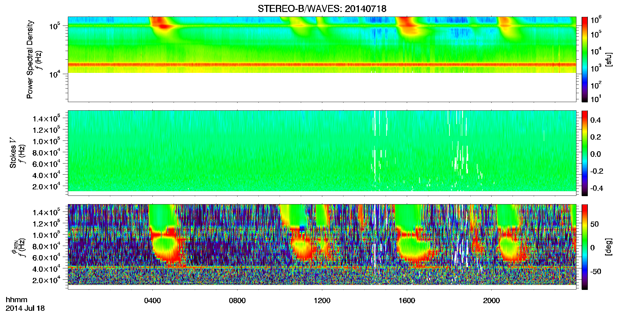Click the 2014 Jul 18 date label

pos(25,308)
